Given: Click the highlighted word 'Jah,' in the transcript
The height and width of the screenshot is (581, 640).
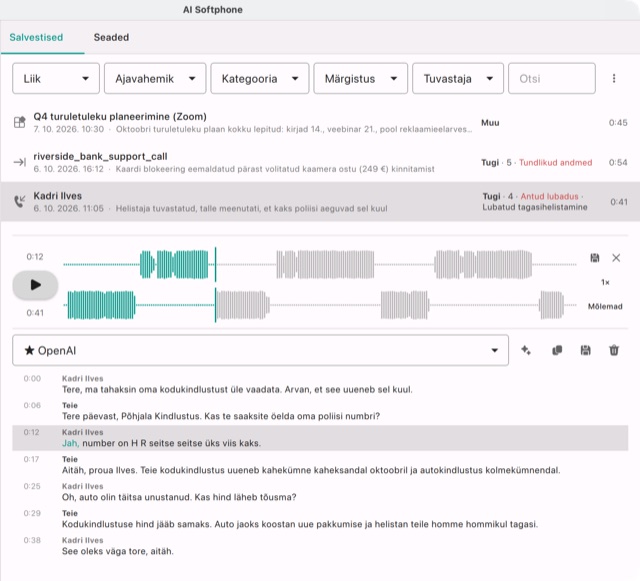Looking at the screenshot, I should point(71,443).
